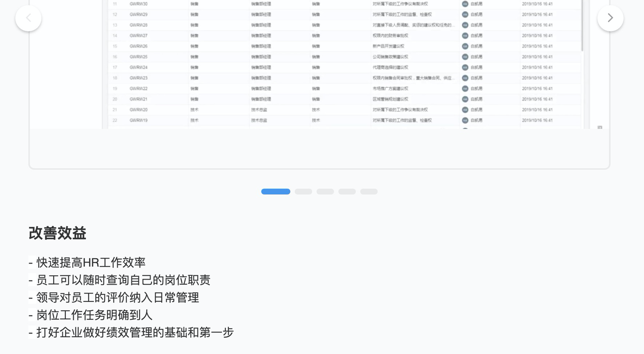Click the avatar icon in the GWRW19 row
644x354 pixels.
(x=465, y=120)
